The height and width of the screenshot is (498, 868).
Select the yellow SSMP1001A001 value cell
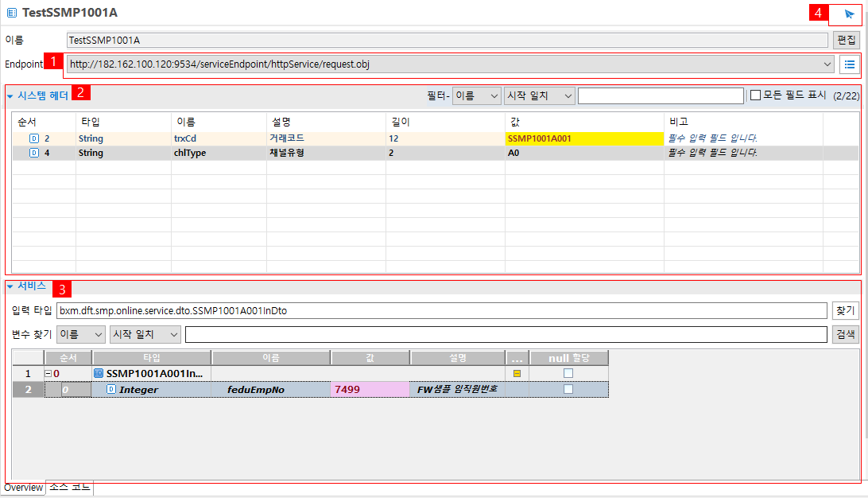584,138
